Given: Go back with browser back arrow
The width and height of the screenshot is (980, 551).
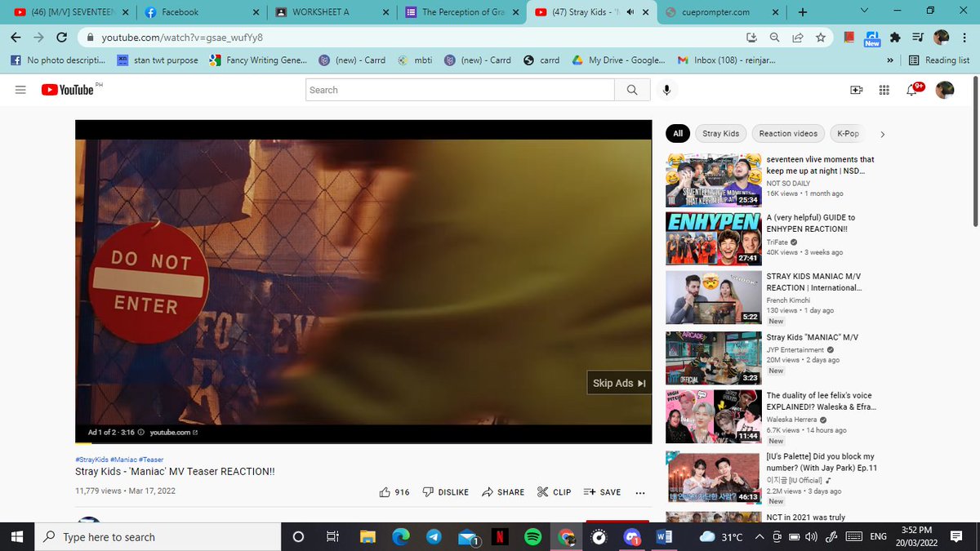Looking at the screenshot, I should click(x=16, y=37).
